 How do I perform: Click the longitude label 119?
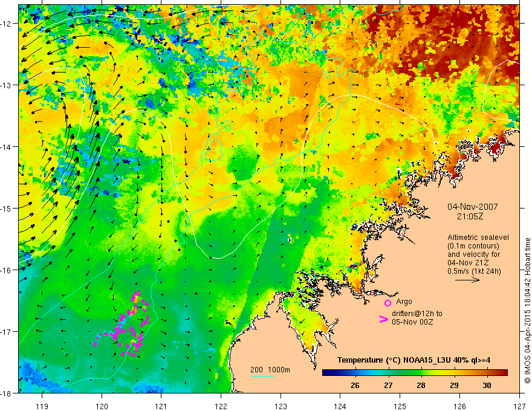coord(42,406)
